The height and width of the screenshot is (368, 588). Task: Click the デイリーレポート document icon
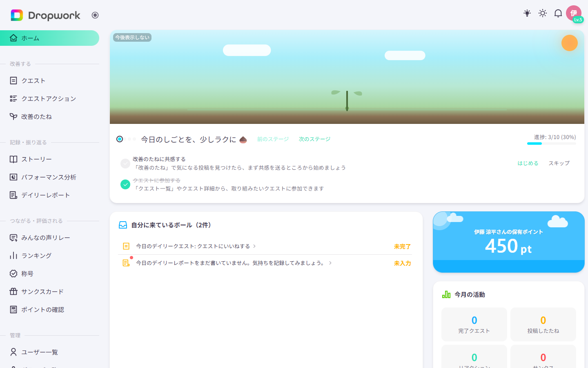[13, 195]
